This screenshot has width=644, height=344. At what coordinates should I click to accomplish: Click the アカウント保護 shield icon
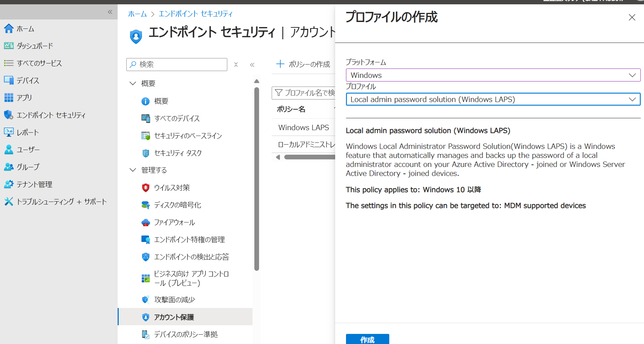point(145,317)
